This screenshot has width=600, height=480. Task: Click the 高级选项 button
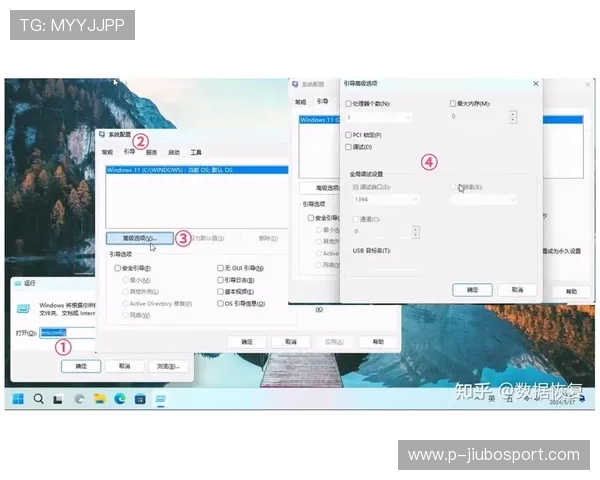click(x=139, y=239)
